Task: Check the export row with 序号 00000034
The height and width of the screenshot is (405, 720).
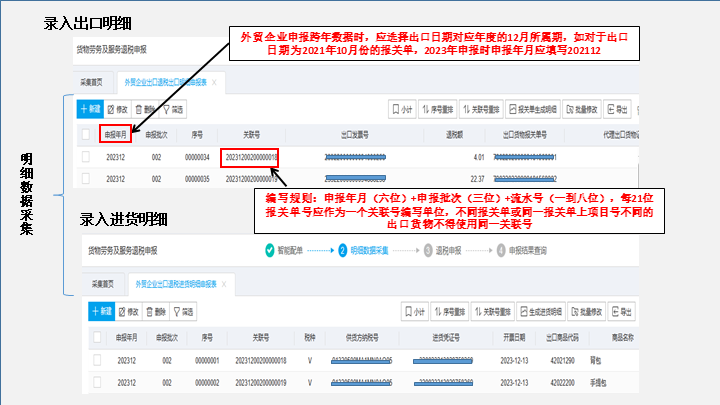Action: (x=86, y=157)
